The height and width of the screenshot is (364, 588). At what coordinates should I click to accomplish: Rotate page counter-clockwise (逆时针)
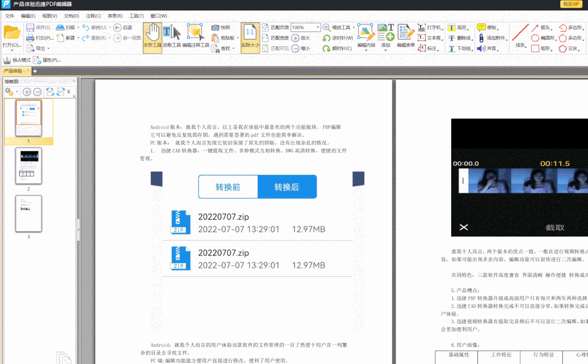[x=338, y=38]
